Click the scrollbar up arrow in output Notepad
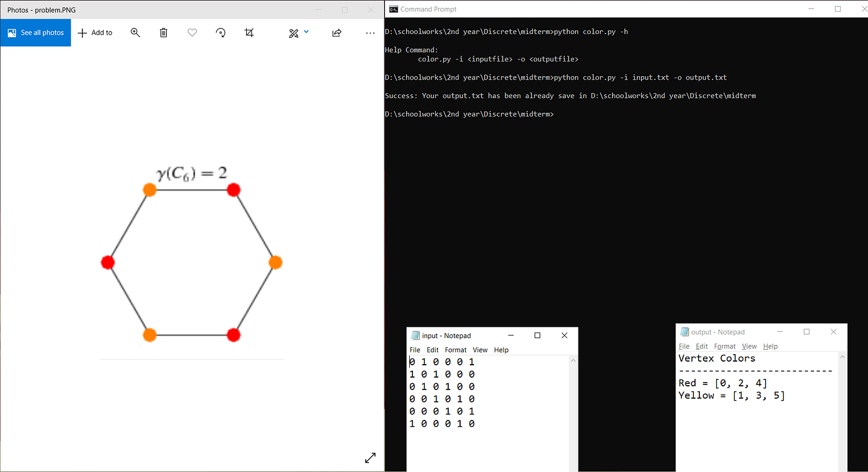 click(842, 356)
